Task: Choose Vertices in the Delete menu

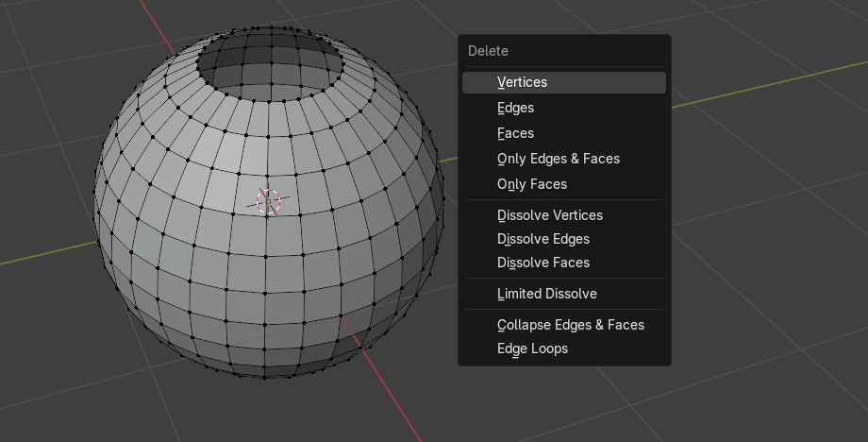Action: [x=522, y=82]
